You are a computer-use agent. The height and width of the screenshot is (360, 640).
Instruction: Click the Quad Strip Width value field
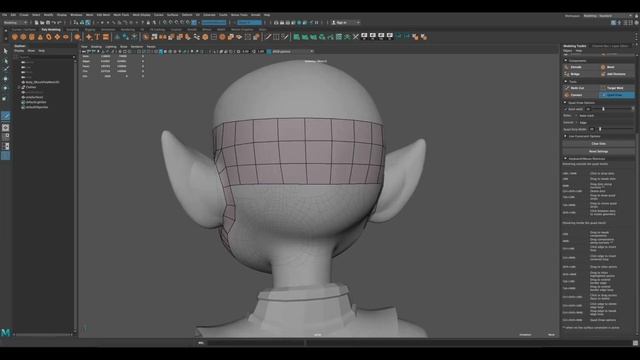[x=593, y=129]
